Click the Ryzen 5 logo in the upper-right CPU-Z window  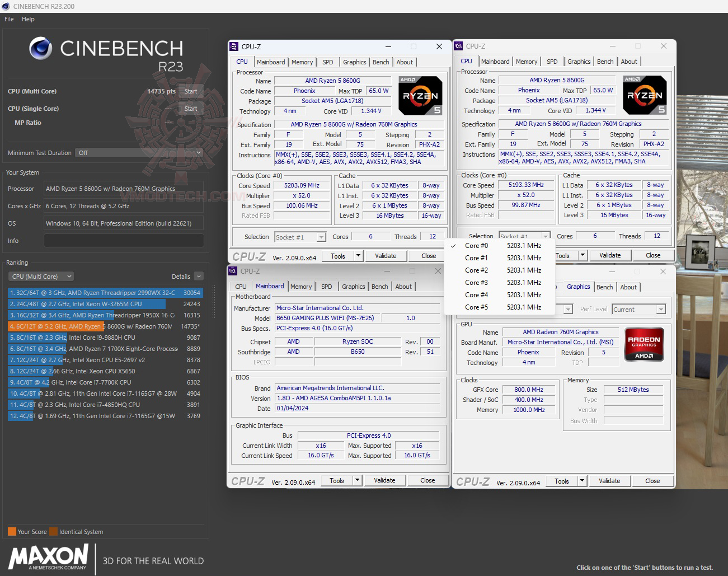tap(645, 95)
